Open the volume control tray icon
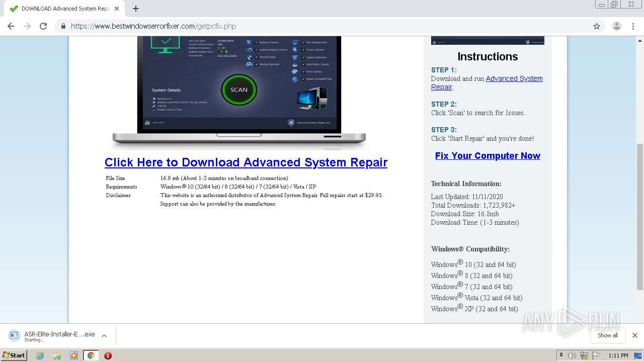 point(572,355)
